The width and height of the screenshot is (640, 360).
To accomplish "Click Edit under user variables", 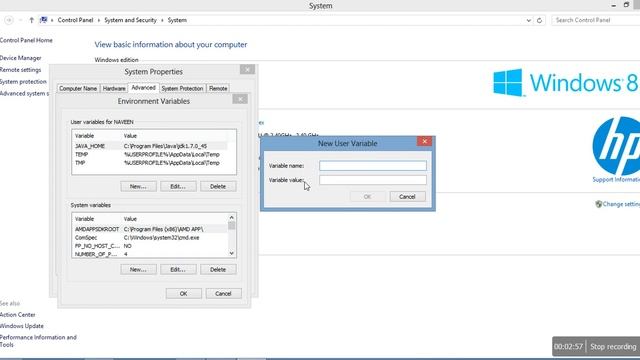I will 178,187.
